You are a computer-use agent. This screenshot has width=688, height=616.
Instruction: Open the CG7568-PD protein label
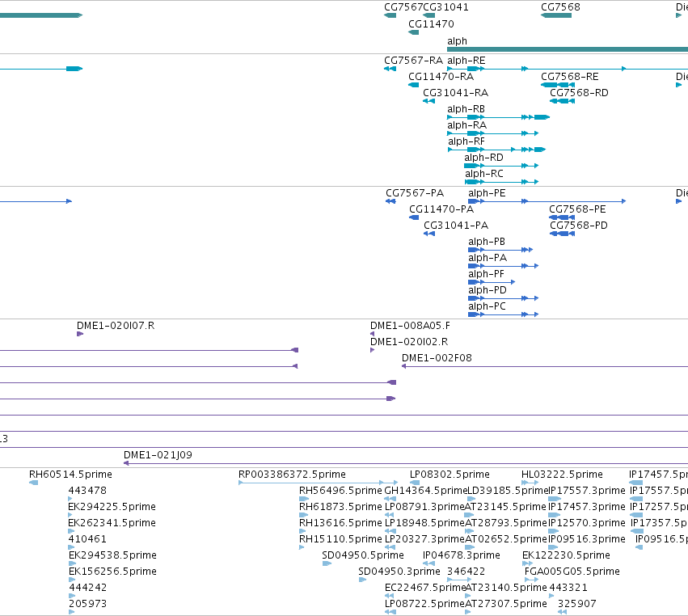[578, 226]
